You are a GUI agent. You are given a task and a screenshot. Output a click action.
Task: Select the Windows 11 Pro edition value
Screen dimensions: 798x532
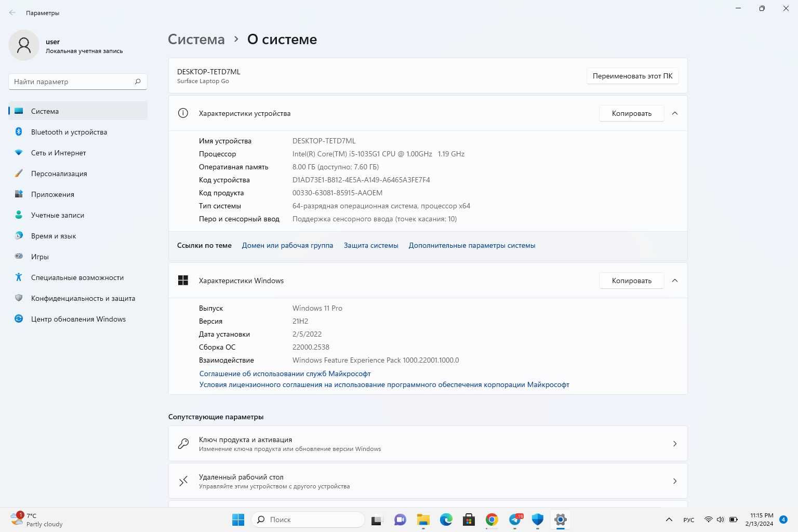(317, 308)
